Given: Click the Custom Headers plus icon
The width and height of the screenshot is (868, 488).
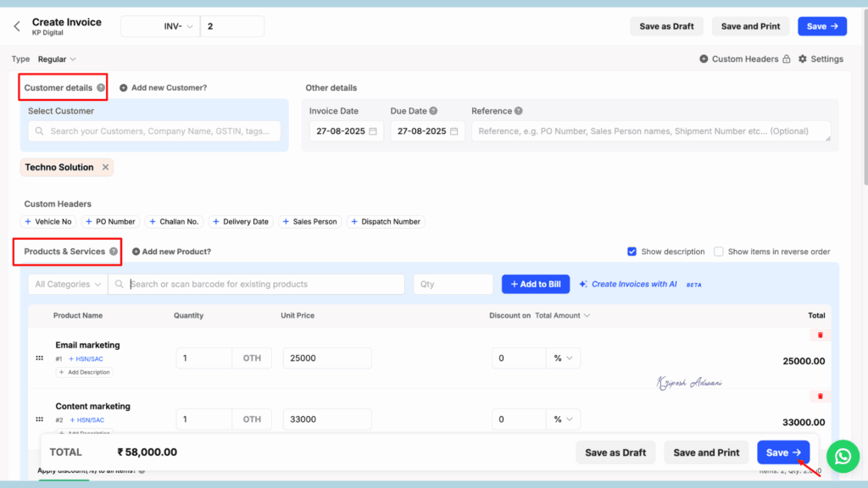Looking at the screenshot, I should (x=704, y=58).
